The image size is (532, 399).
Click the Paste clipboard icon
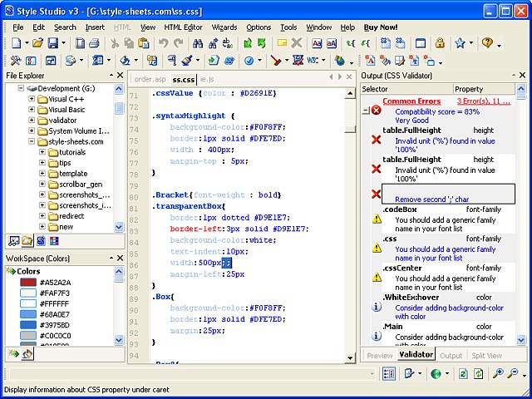(144, 43)
